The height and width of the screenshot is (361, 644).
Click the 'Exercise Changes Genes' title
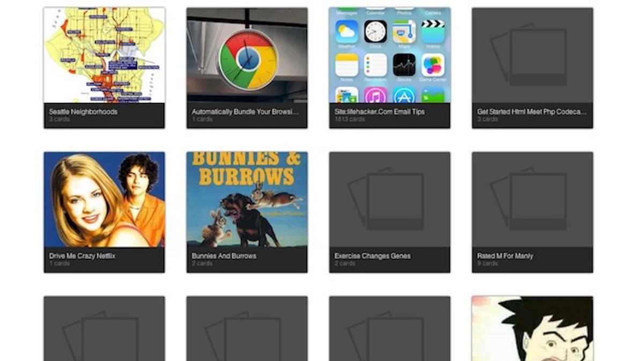(372, 256)
